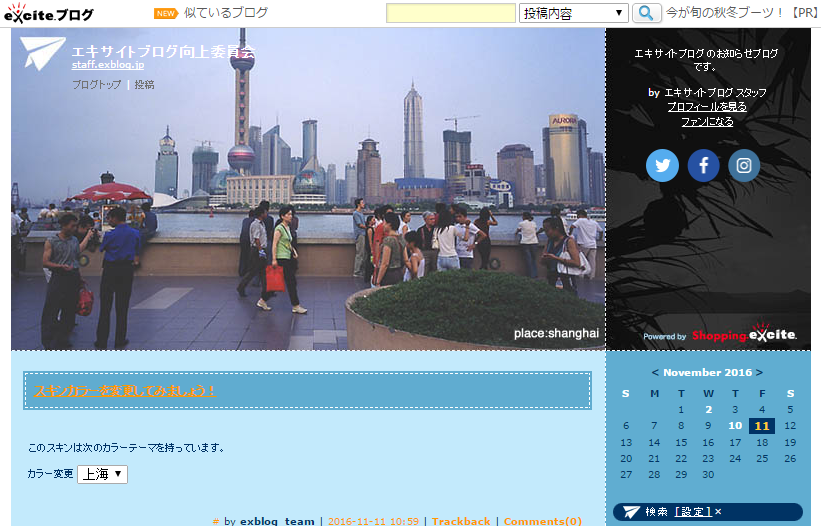
Task: Open the Facebook icon
Action: tap(703, 165)
